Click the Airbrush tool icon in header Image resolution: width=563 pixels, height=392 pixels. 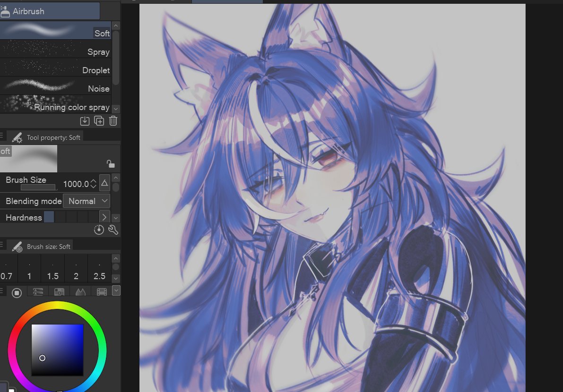(5, 11)
